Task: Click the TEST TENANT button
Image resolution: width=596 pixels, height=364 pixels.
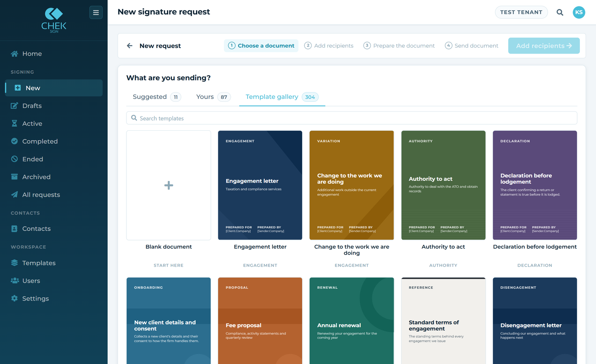Action: [521, 12]
